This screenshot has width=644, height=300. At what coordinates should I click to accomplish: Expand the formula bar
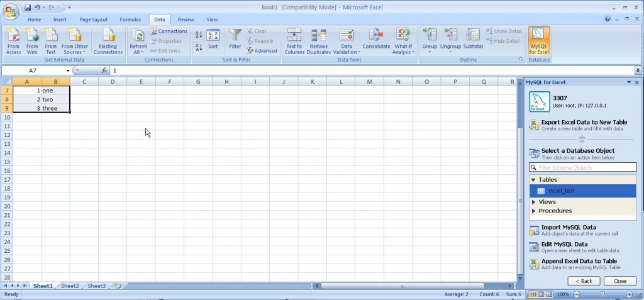tap(638, 70)
